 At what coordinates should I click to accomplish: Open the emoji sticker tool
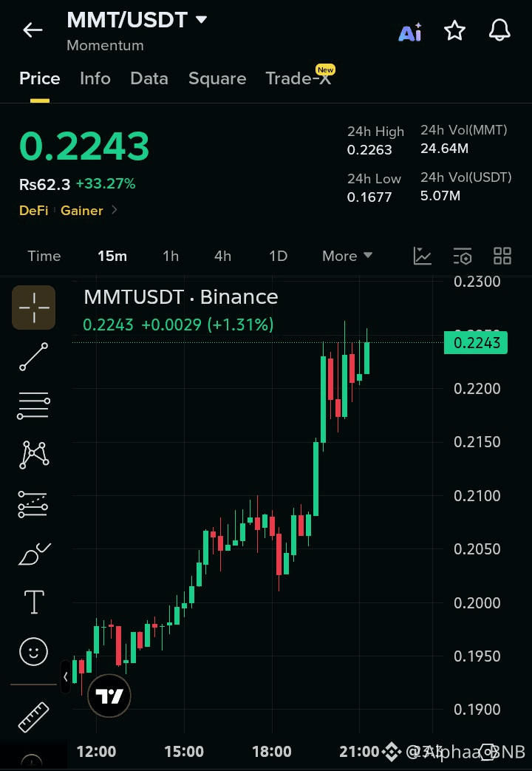pos(33,652)
